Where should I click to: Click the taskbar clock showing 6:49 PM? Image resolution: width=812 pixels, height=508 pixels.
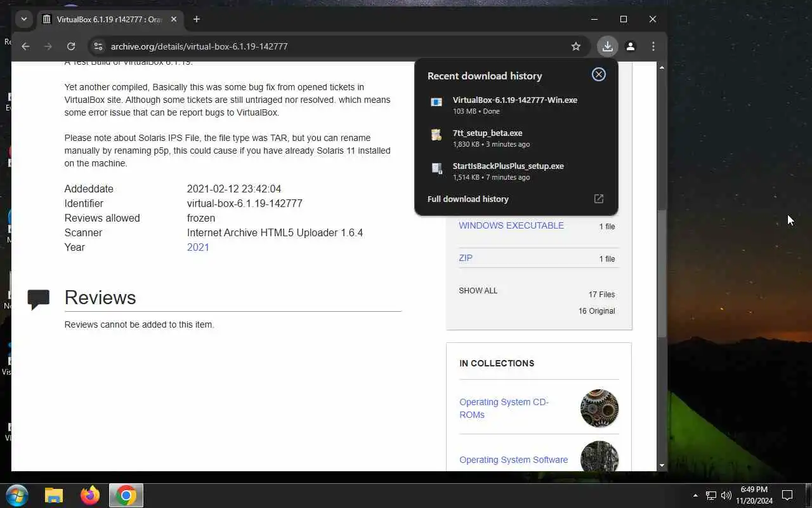pos(754,495)
